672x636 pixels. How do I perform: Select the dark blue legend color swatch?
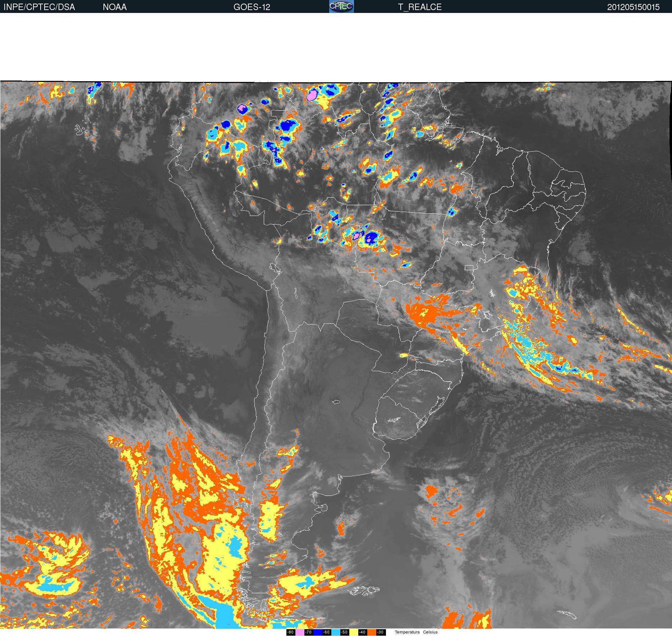click(318, 632)
